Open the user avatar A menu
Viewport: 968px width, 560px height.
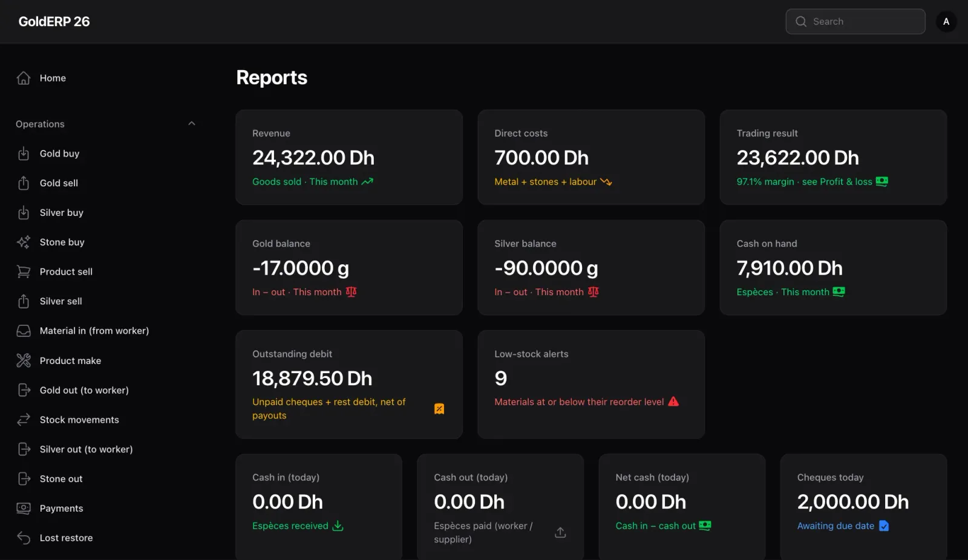point(946,22)
